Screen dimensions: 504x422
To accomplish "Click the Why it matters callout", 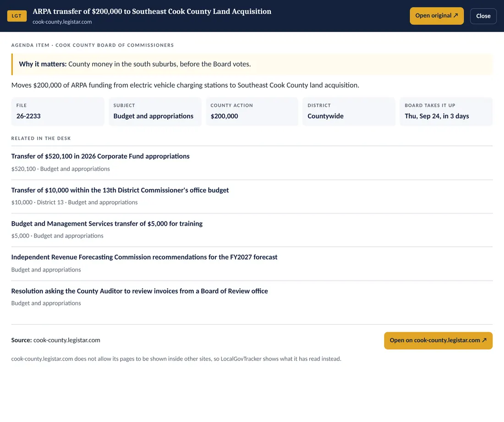I will coord(252,64).
